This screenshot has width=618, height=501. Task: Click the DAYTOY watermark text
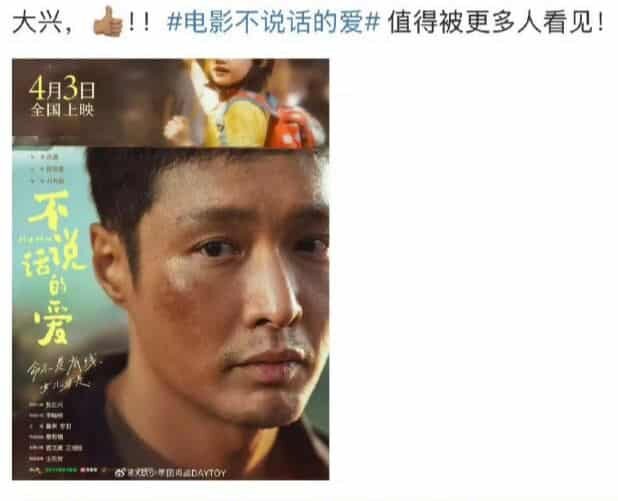(x=208, y=473)
